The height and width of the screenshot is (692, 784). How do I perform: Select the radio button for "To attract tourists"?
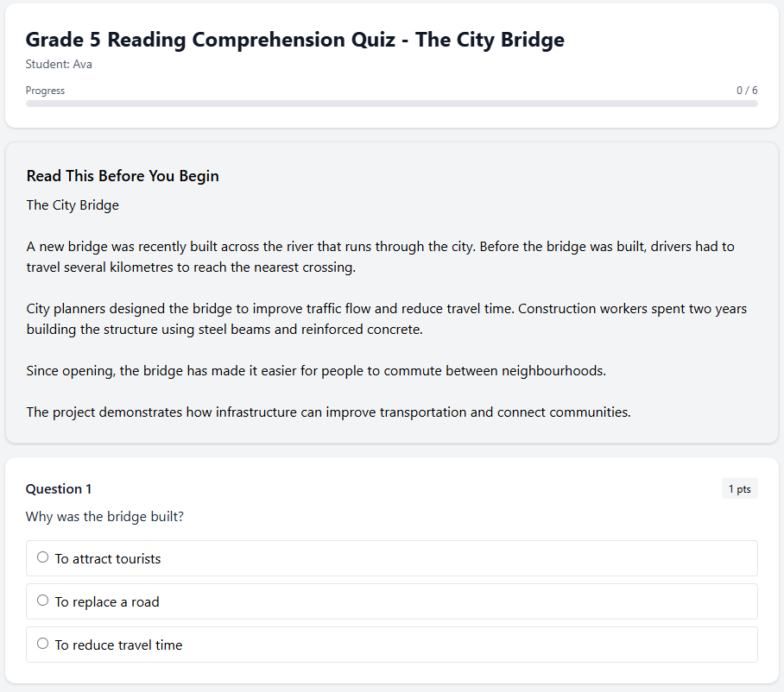[42, 557]
